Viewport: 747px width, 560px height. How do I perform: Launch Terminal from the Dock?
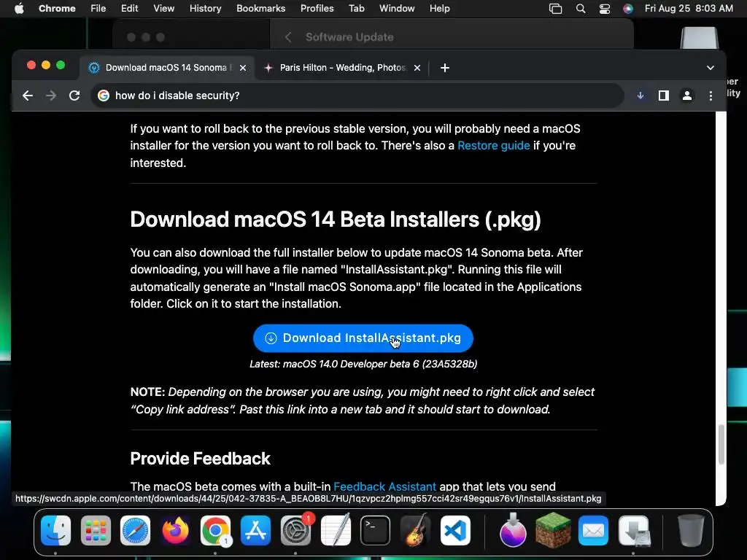(x=376, y=531)
